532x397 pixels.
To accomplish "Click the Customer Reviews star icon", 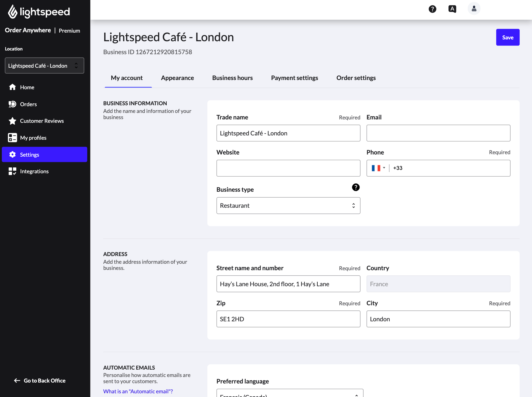I will point(12,121).
